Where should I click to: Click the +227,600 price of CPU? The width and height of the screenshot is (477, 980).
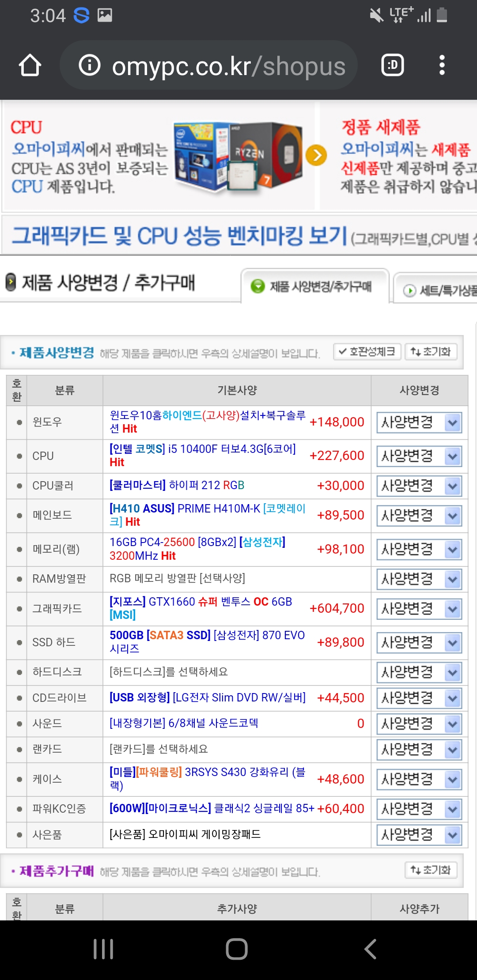pyautogui.click(x=337, y=456)
